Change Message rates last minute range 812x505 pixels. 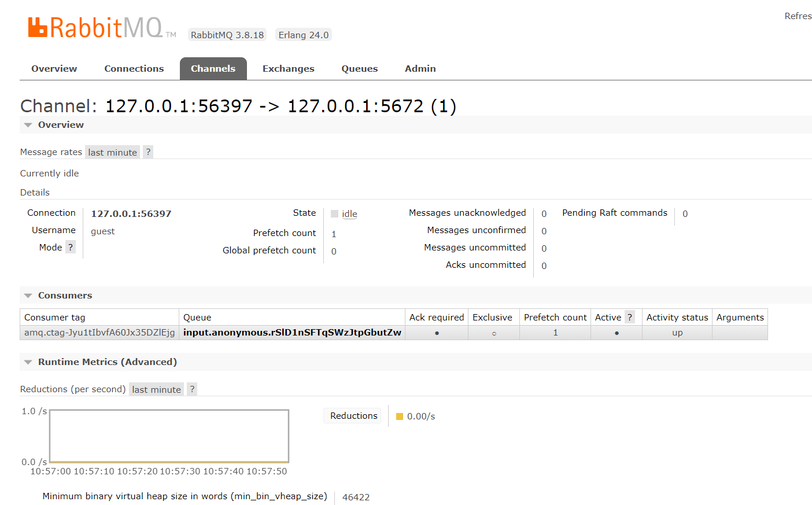113,152
